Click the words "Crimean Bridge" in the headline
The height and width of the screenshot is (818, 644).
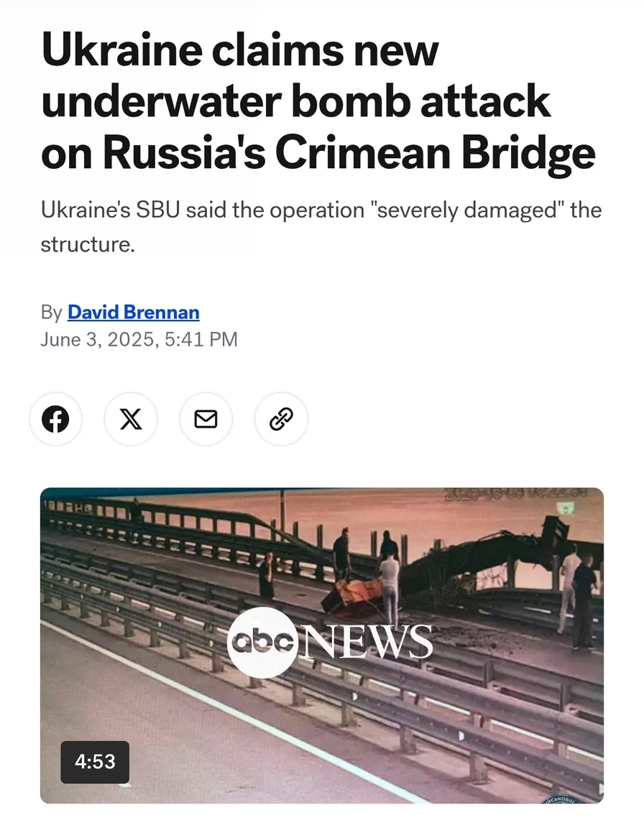pos(436,152)
